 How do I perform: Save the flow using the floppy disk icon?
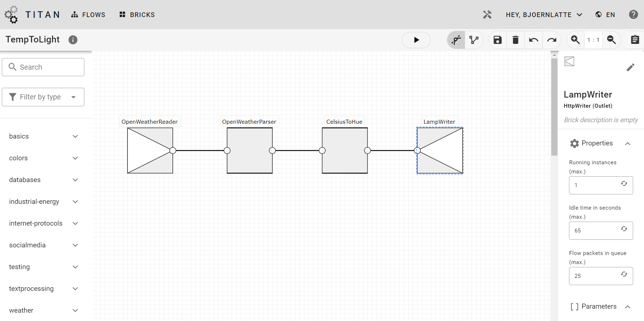tap(498, 40)
